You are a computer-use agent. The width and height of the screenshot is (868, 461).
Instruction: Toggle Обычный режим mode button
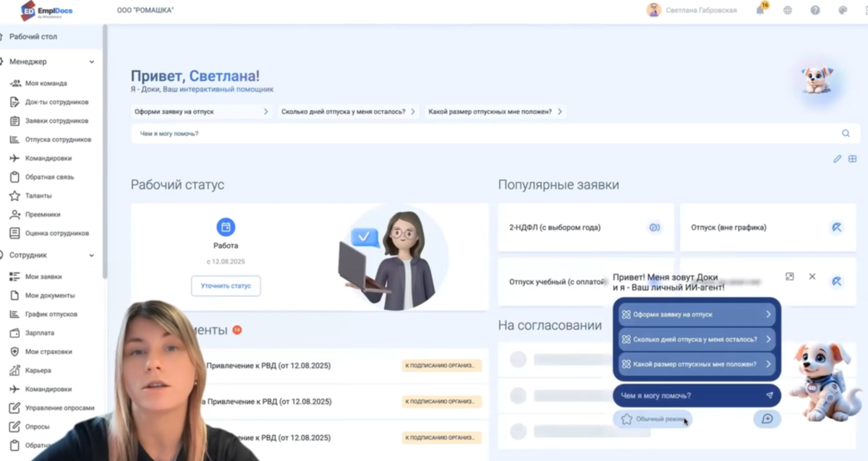pos(652,419)
